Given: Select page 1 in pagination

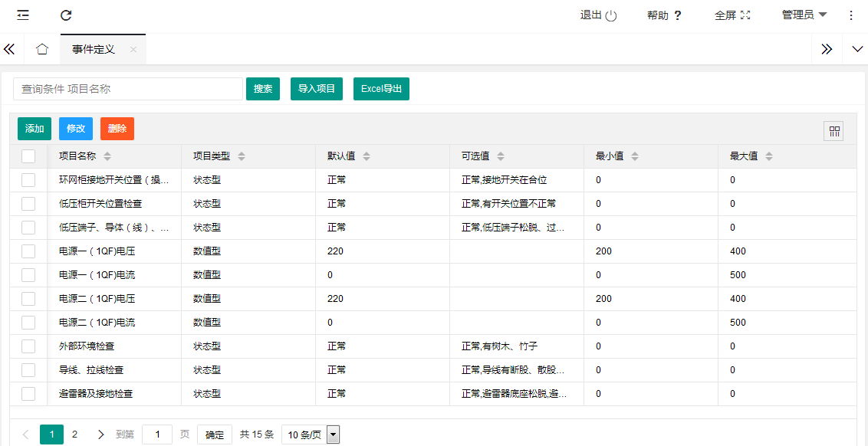Looking at the screenshot, I should point(51,435).
